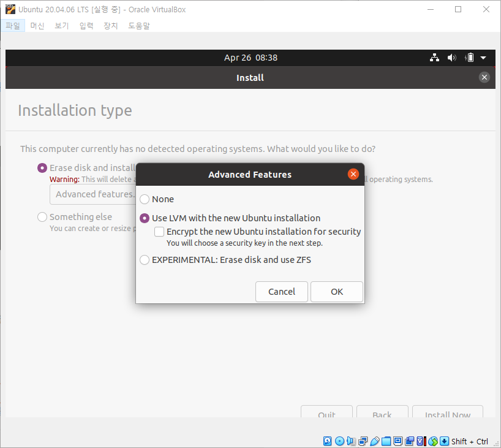The image size is (501, 448).
Task: Close the Advanced Features dialog with orange X
Action: point(353,174)
